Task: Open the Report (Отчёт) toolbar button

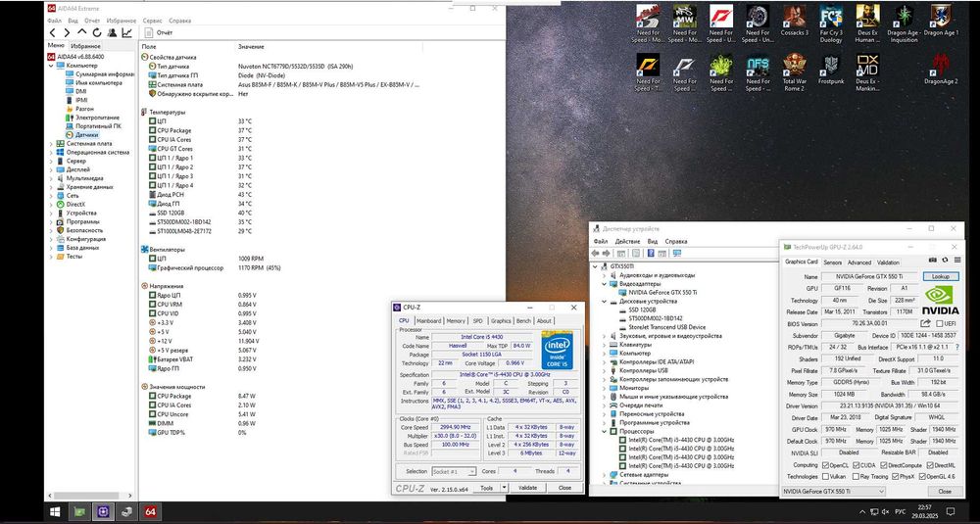Action: click(x=157, y=32)
